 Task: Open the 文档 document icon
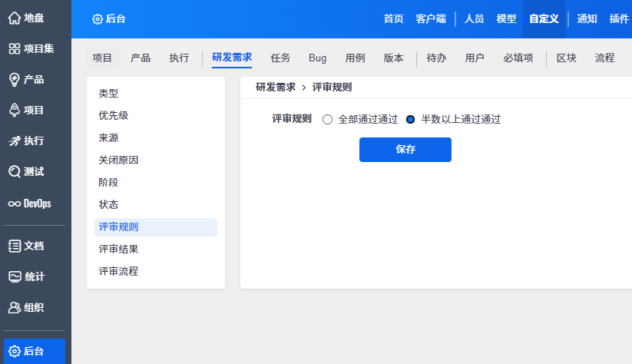click(x=14, y=246)
